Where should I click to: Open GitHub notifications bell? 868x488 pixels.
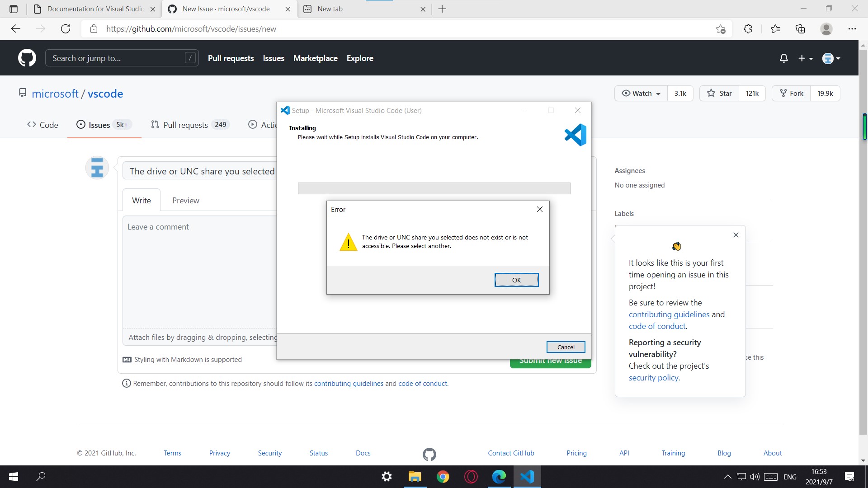783,58
